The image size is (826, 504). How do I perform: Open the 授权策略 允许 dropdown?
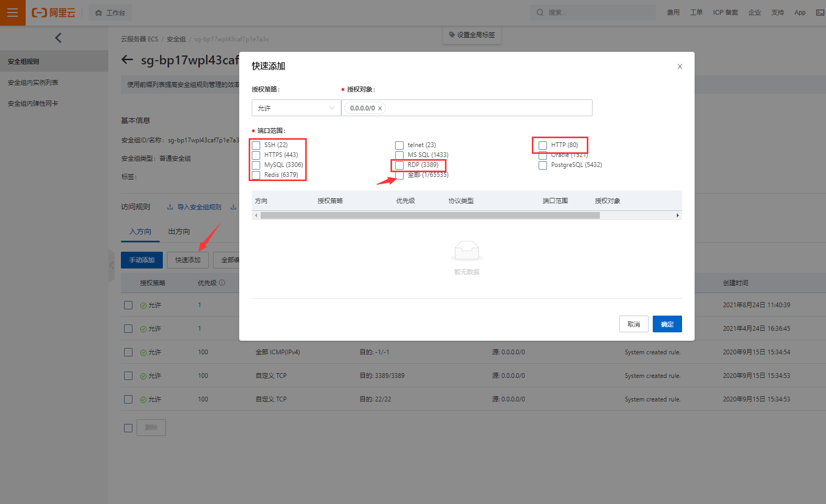click(x=296, y=108)
